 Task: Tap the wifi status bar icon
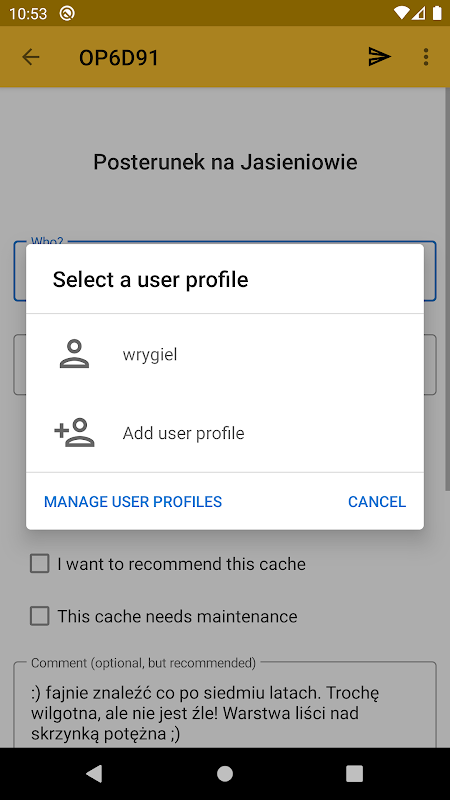[x=402, y=13]
